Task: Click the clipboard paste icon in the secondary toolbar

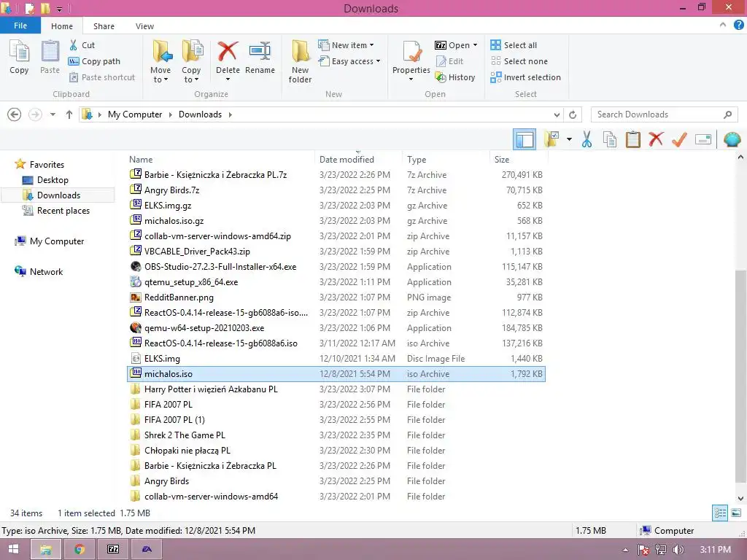Action: point(632,139)
